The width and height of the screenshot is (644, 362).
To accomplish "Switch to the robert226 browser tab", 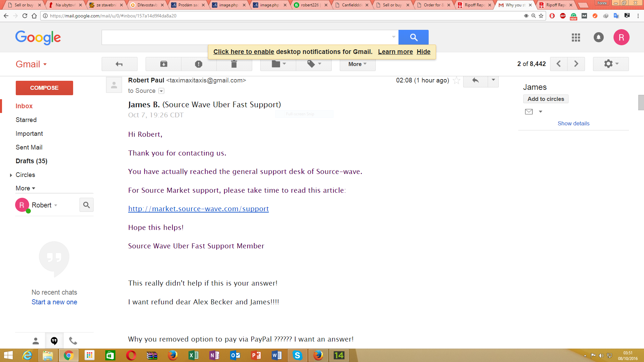I will pos(311,5).
